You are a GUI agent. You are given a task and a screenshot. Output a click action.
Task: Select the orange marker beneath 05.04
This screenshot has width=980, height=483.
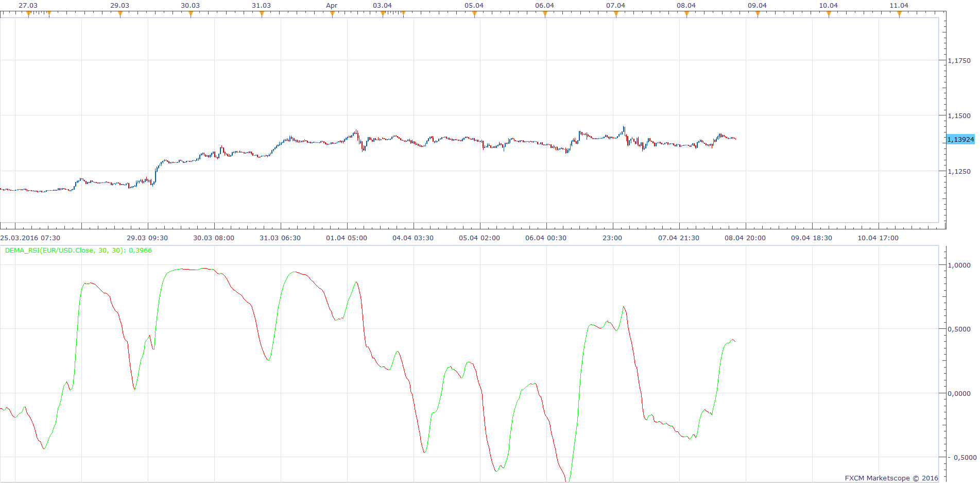pyautogui.click(x=474, y=14)
